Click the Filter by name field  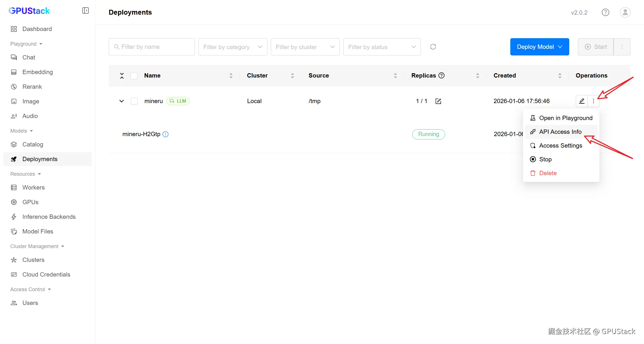152,47
